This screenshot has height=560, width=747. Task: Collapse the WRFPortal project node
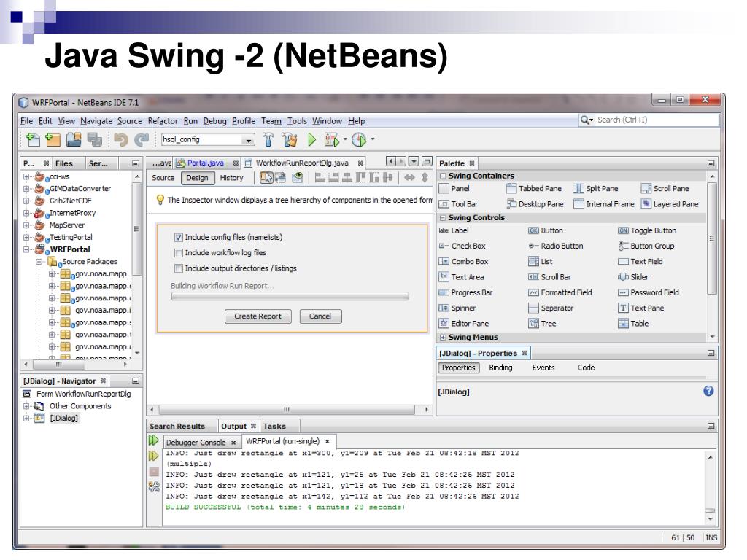point(27,249)
